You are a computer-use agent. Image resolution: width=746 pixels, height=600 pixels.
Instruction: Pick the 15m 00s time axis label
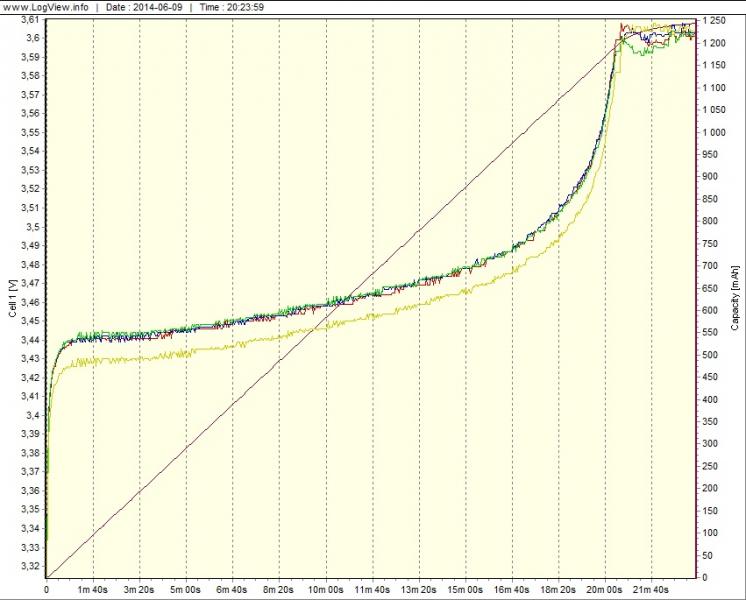pyautogui.click(x=465, y=589)
